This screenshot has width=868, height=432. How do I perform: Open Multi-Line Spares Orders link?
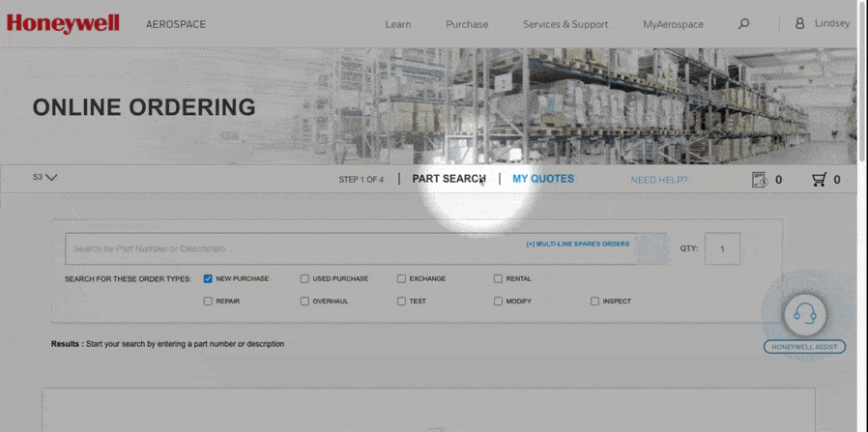click(578, 244)
